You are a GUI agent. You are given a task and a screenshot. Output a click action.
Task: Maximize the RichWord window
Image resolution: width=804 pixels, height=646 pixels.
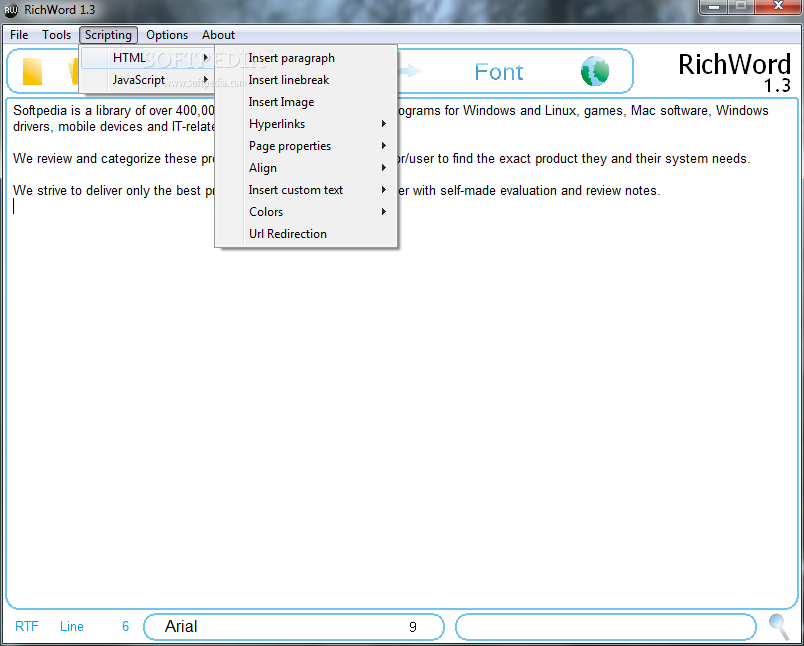tap(741, 7)
